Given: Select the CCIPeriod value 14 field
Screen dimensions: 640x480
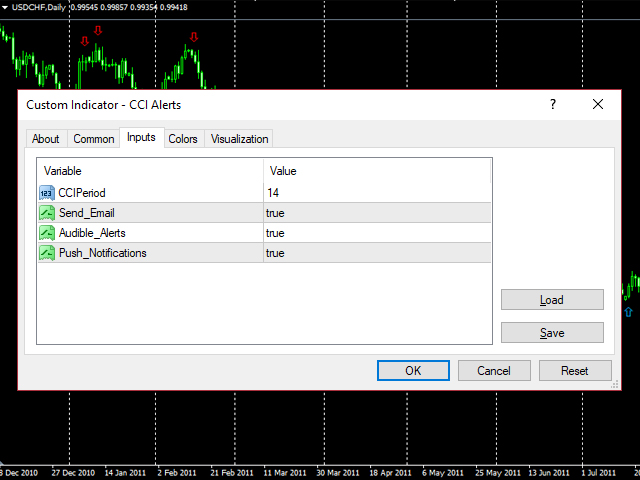Looking at the screenshot, I should click(x=378, y=192).
